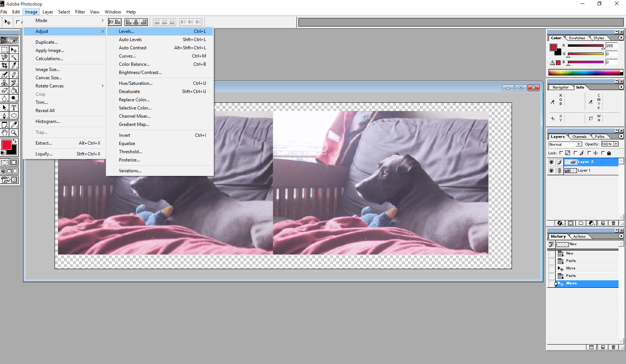Select the Blur tool
Image resolution: width=626 pixels, height=364 pixels.
[4, 98]
